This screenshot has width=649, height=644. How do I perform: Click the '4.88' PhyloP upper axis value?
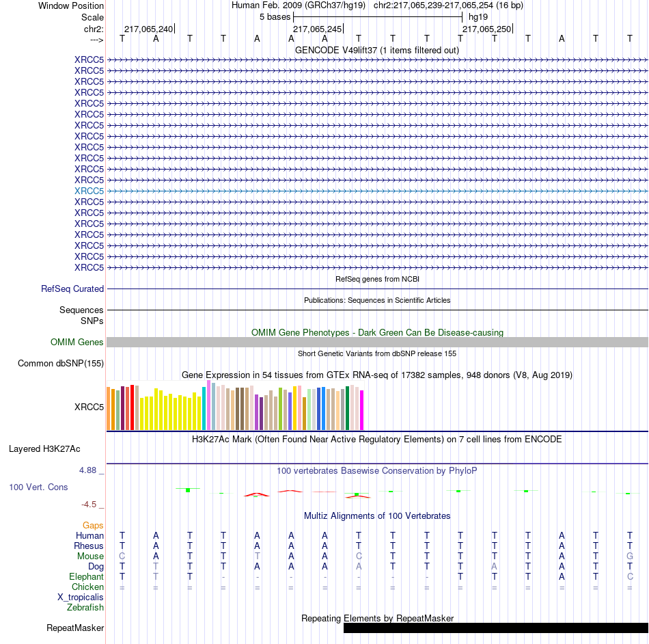click(87, 470)
